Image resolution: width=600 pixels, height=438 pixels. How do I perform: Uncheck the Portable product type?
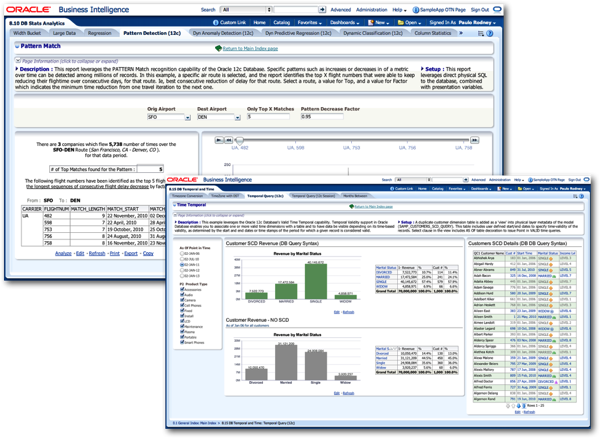click(182, 337)
